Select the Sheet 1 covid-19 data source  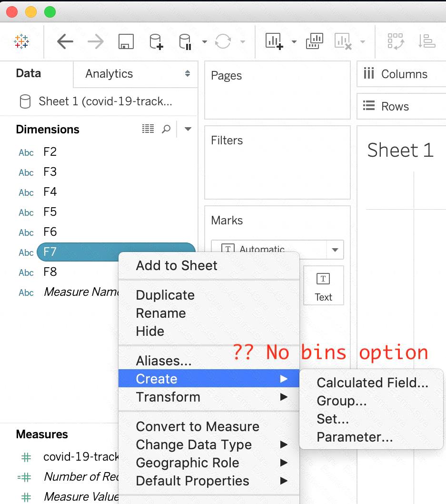[x=105, y=101]
